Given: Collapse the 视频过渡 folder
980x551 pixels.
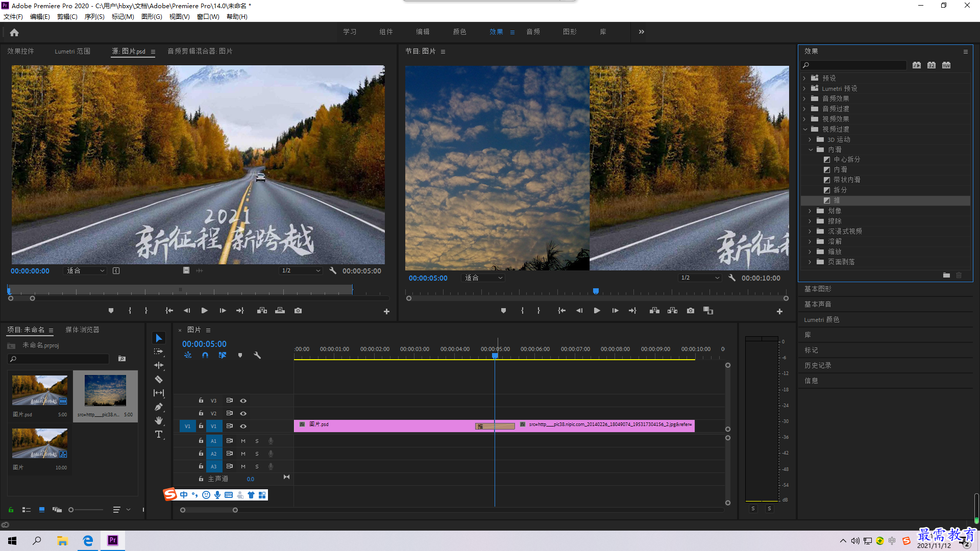Looking at the screenshot, I should click(x=805, y=130).
